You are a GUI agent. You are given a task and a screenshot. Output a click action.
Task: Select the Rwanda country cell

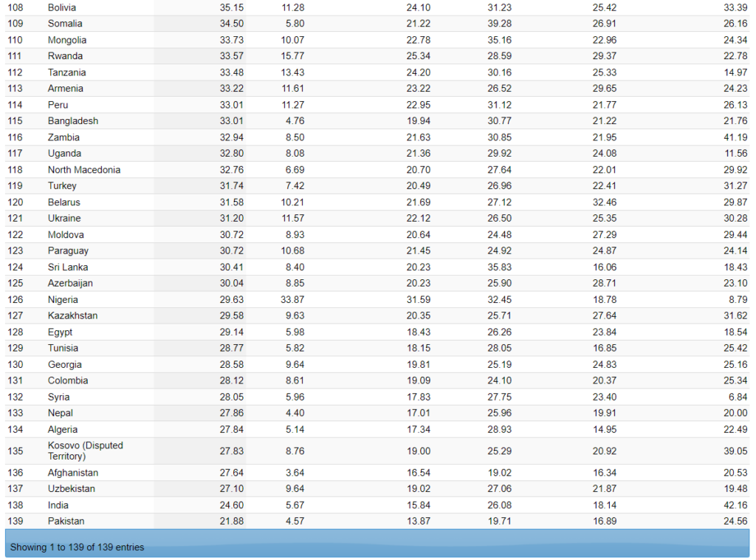65,56
